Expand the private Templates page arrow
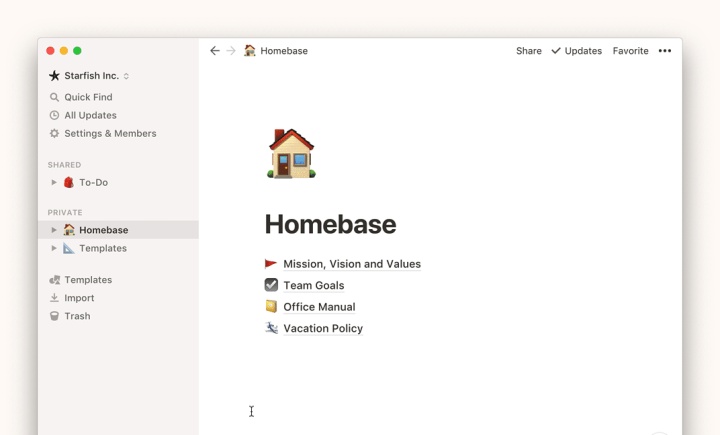Viewport: 720px width, 435px height. pos(54,248)
